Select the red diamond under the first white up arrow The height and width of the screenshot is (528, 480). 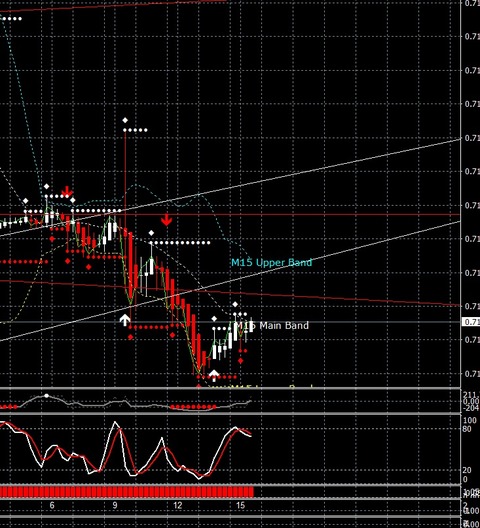(131, 337)
